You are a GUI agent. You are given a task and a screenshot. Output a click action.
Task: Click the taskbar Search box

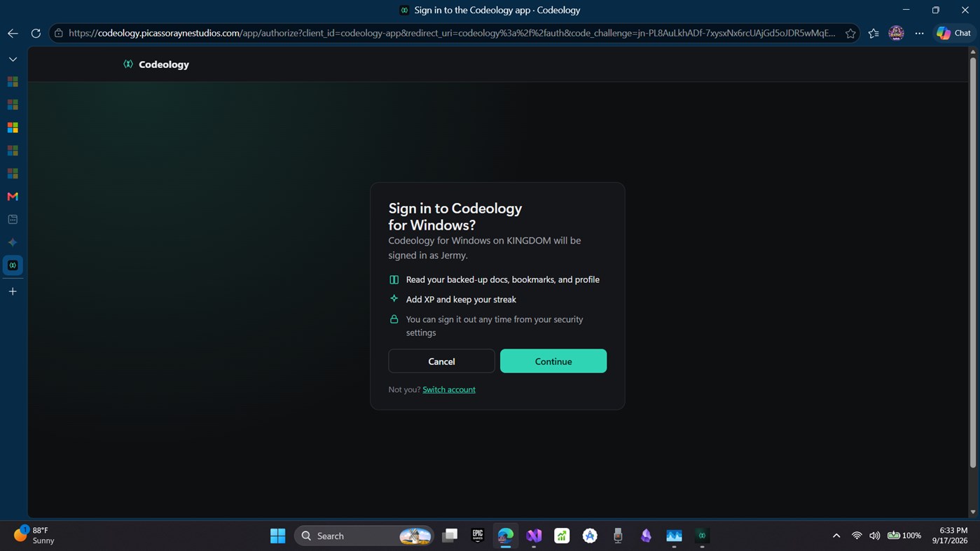click(x=364, y=536)
